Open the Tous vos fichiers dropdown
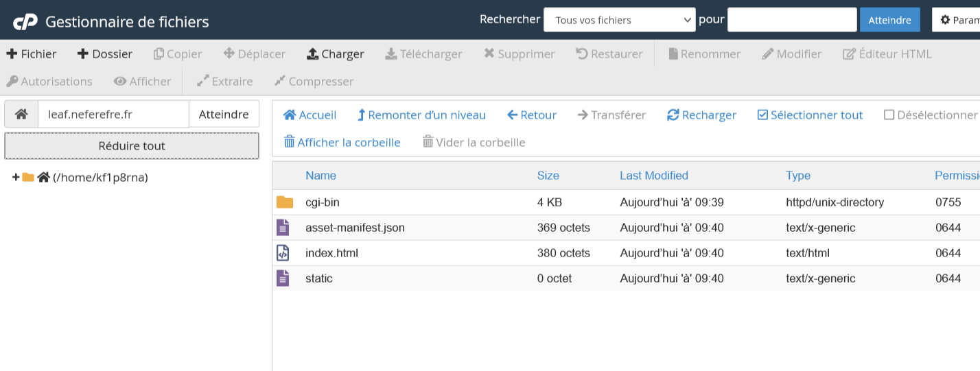Viewport: 980px width, 371px height. point(619,20)
